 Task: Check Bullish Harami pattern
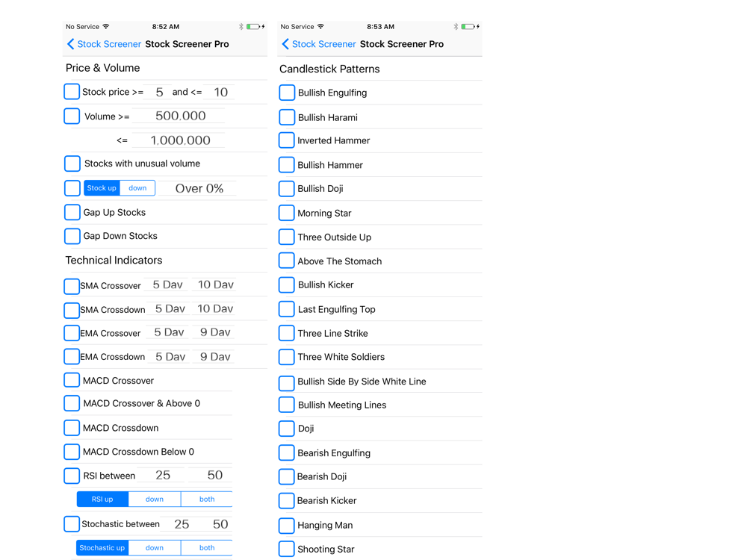tap(287, 117)
